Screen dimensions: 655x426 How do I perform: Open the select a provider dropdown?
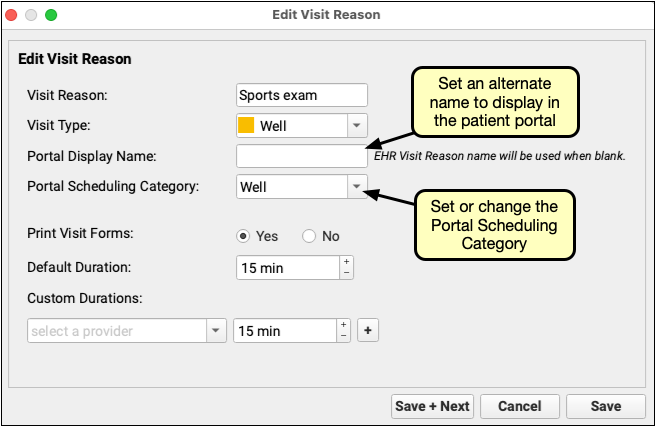click(216, 331)
